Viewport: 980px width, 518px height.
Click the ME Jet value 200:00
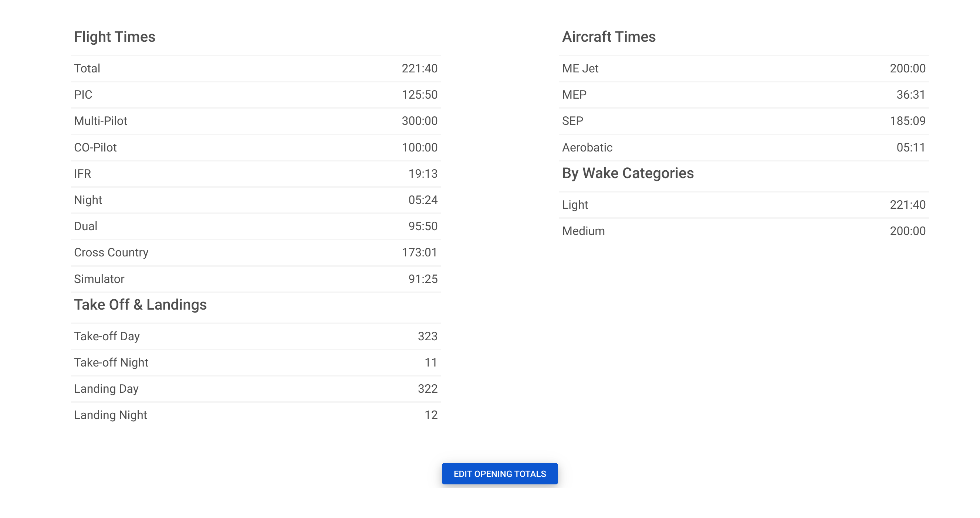pyautogui.click(x=908, y=68)
